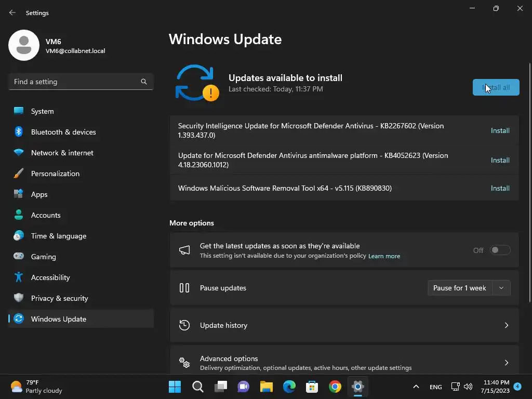The width and height of the screenshot is (532, 399).
Task: Install Defender antimalware platform KB4052623
Action: click(500, 160)
